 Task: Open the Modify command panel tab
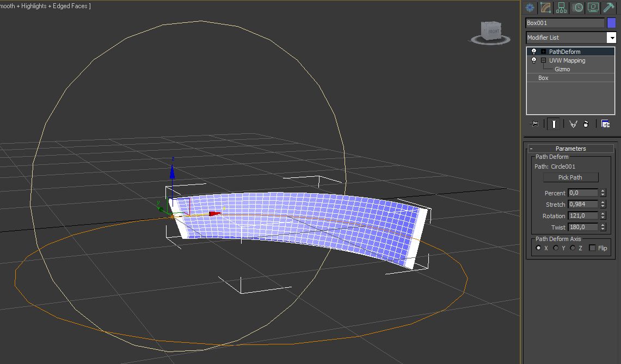545,8
